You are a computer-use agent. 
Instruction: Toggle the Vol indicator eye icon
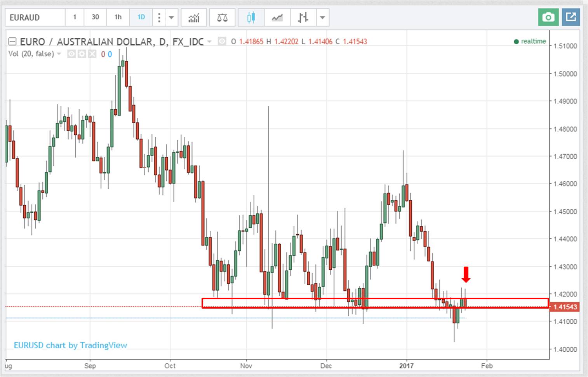[x=71, y=54]
